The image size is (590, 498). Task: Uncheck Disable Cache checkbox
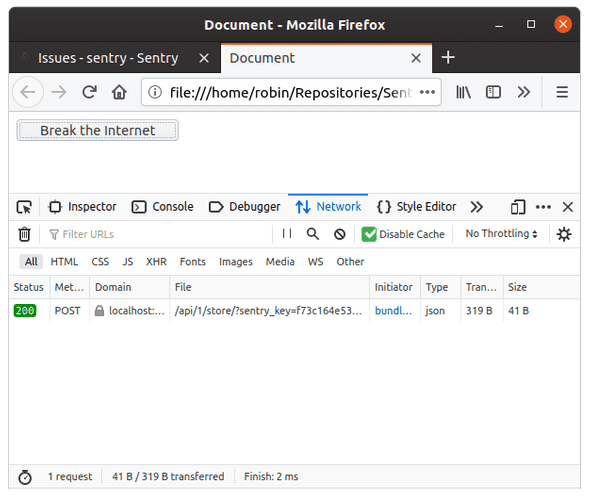[369, 234]
